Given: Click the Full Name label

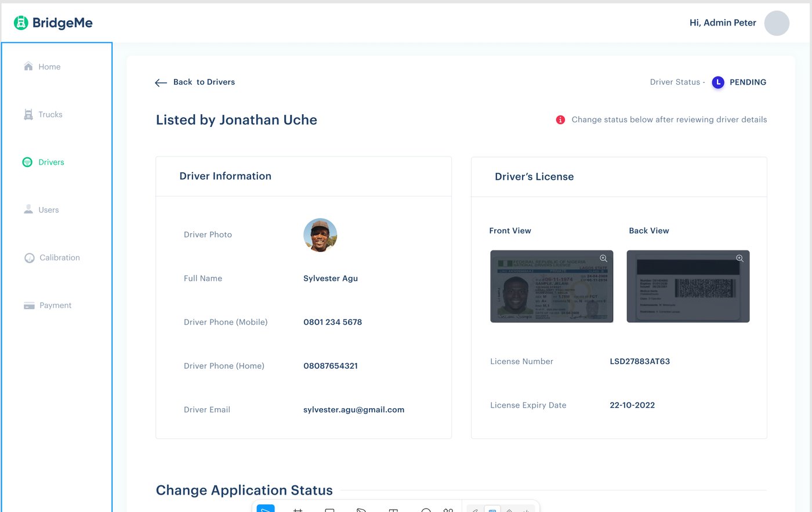Looking at the screenshot, I should point(203,278).
